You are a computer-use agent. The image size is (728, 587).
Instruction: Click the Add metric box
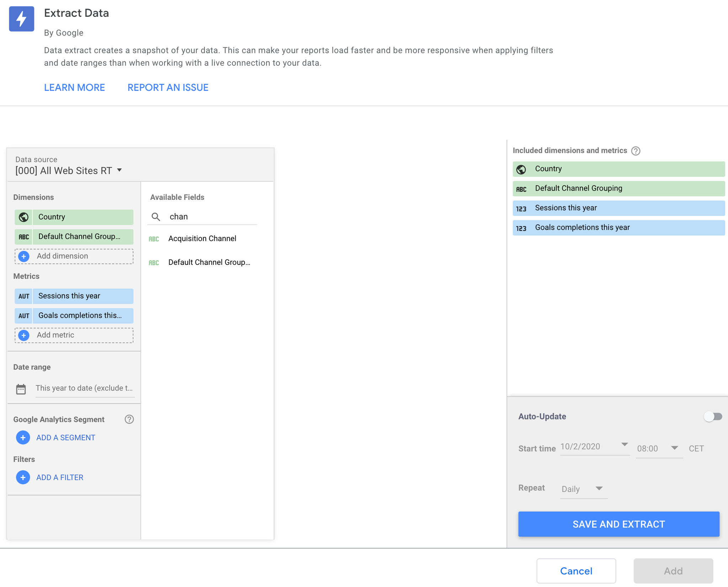click(74, 335)
